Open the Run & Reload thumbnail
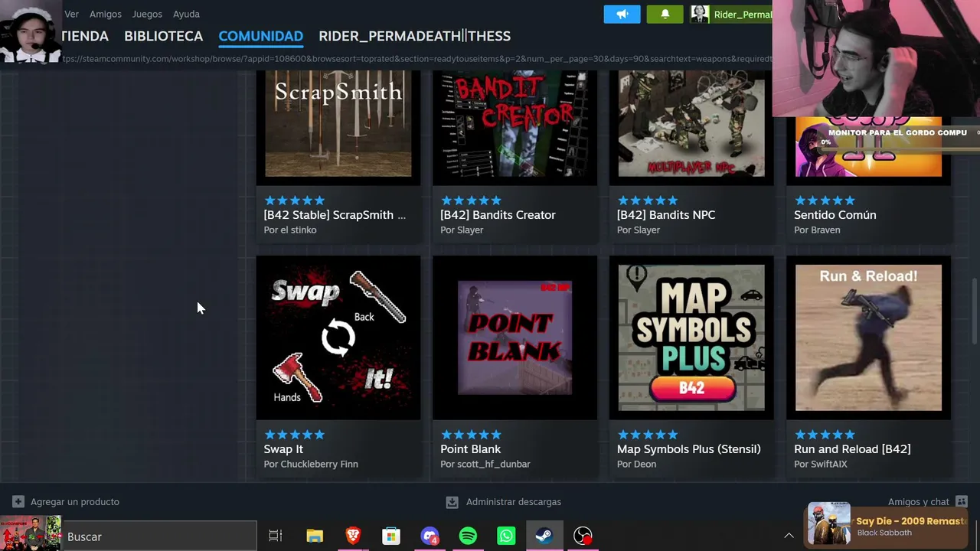The height and width of the screenshot is (551, 980). (868, 337)
